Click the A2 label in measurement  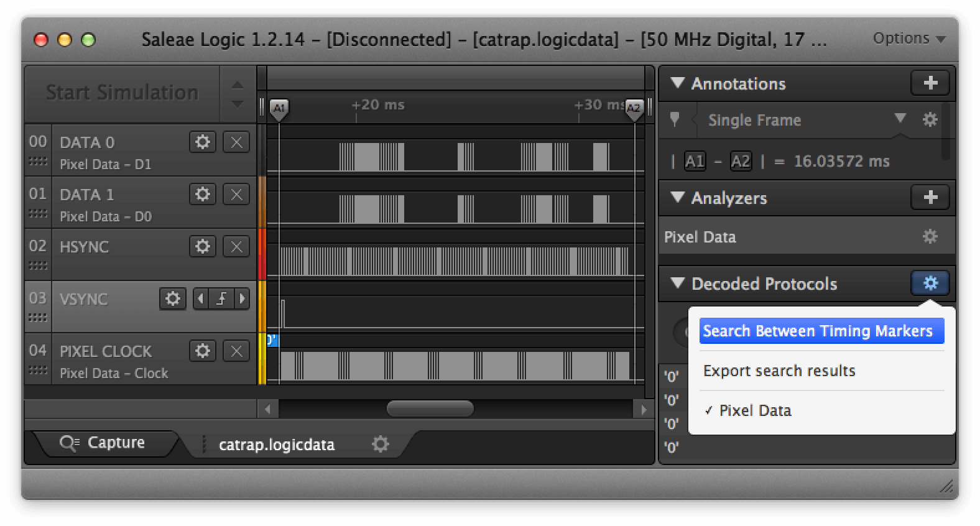(x=740, y=162)
